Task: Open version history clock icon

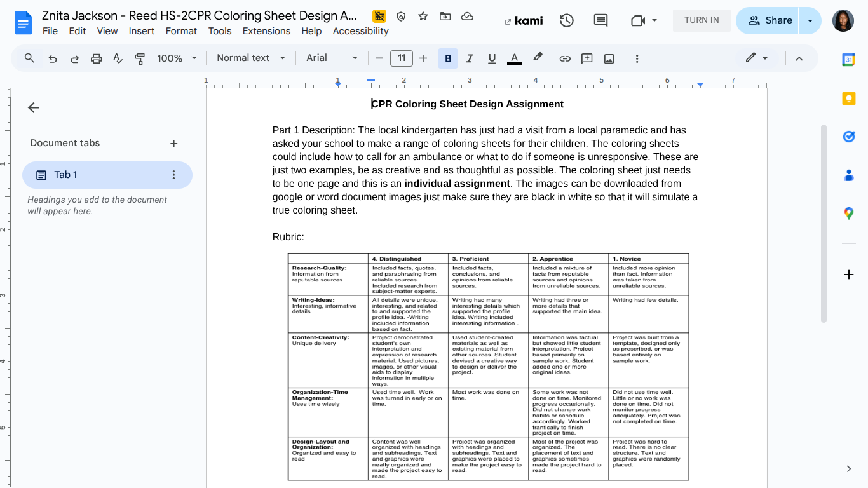Action: click(566, 20)
